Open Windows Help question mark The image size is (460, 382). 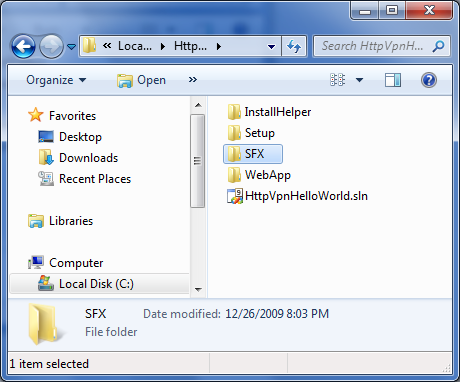(x=429, y=80)
